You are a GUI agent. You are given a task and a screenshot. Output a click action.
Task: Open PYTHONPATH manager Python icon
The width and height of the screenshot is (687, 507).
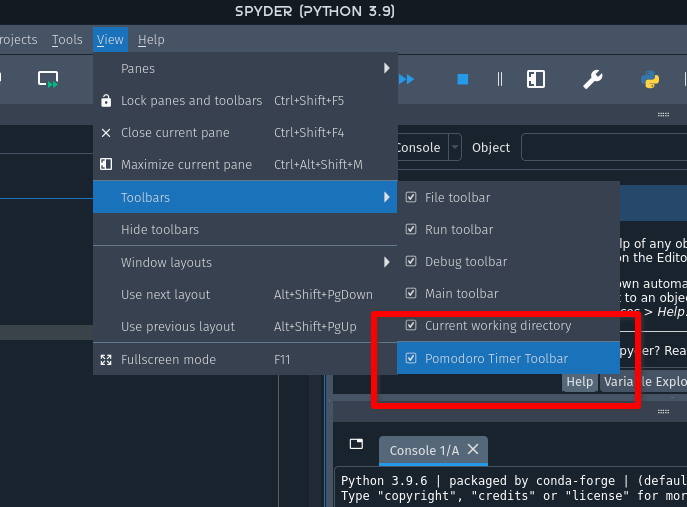point(650,79)
